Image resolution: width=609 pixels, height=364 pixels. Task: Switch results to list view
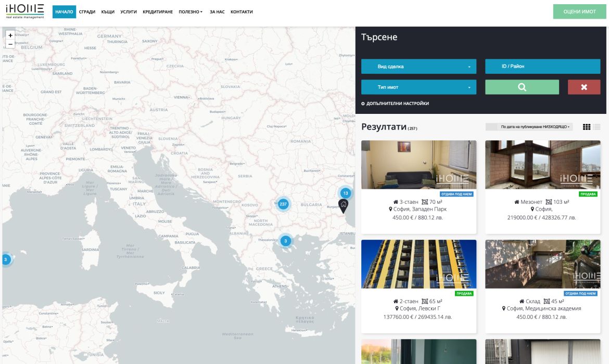(597, 127)
